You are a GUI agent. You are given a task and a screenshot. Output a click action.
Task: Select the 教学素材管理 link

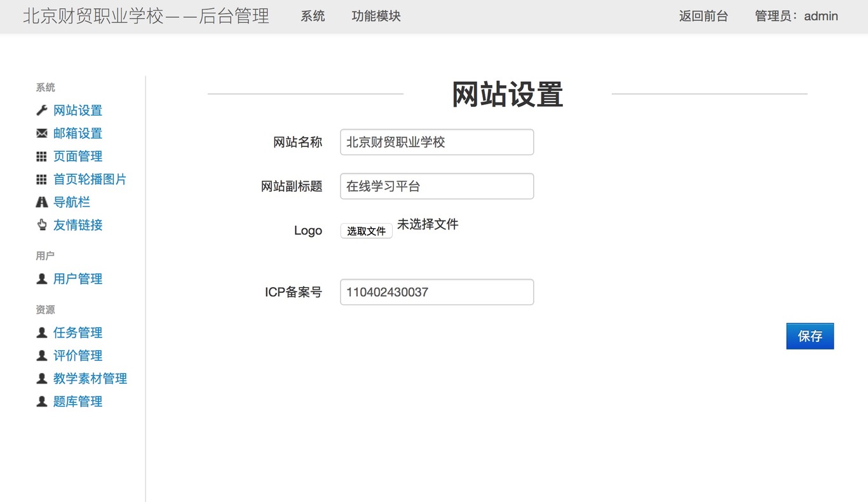(x=90, y=379)
